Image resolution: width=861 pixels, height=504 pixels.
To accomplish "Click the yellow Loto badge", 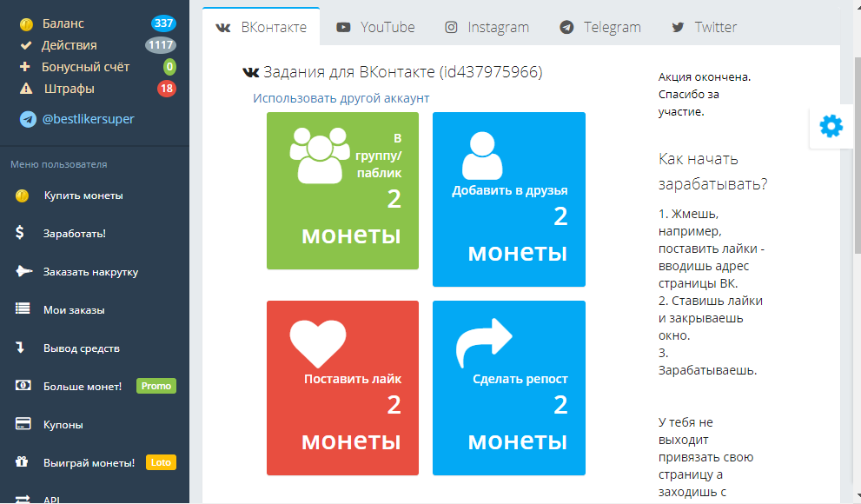I will 161,462.
